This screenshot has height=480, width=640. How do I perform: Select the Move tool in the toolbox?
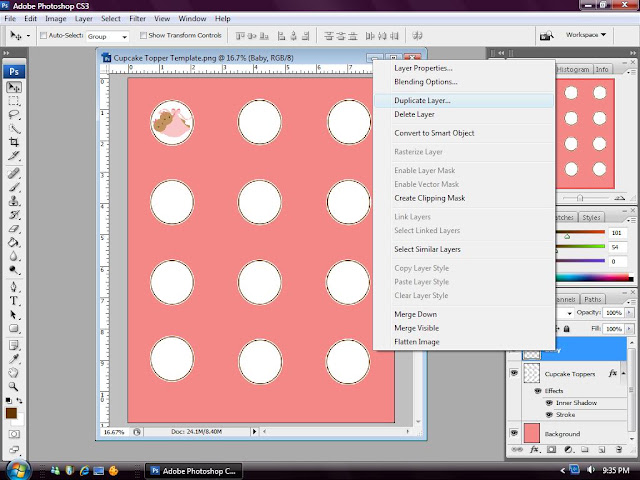click(x=14, y=87)
